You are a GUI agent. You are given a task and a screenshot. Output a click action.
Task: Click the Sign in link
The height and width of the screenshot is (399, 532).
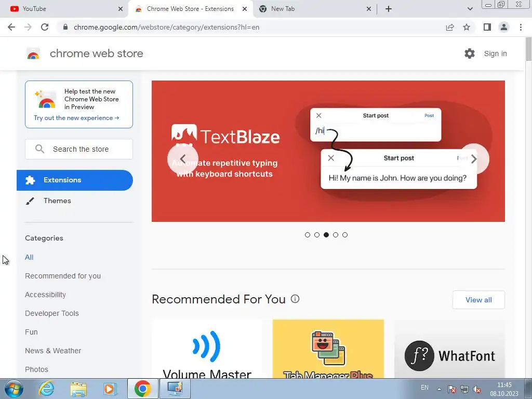[x=495, y=54]
